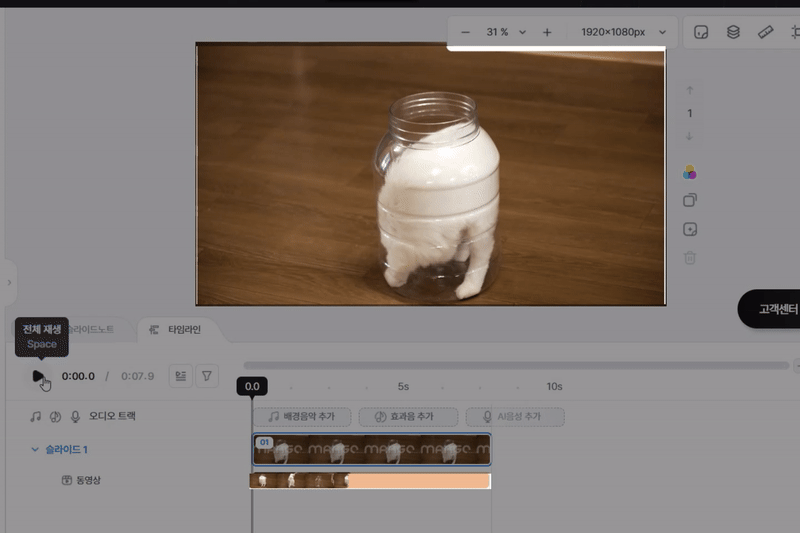Open the layers panel icon
The width and height of the screenshot is (800, 533).
[x=733, y=32]
